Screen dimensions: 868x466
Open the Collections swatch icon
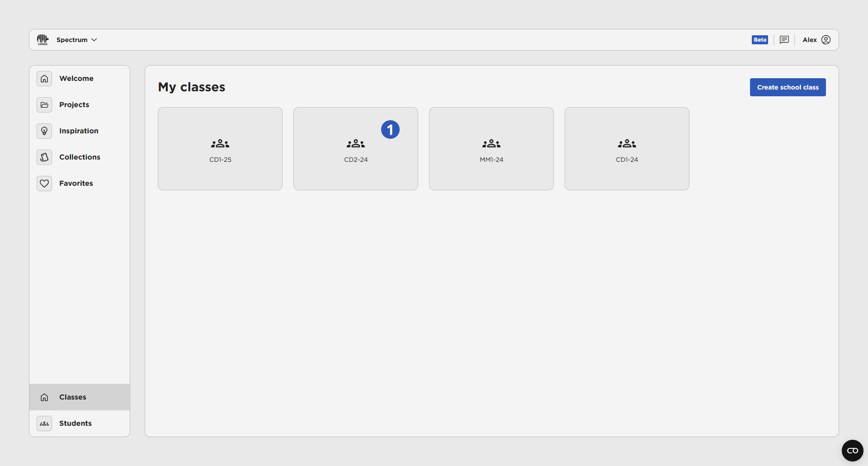pyautogui.click(x=44, y=157)
